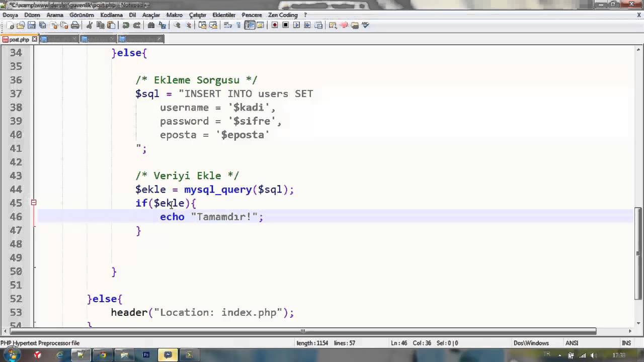Open the Arama menu
Viewport: 644px width, 362px height.
[54, 15]
